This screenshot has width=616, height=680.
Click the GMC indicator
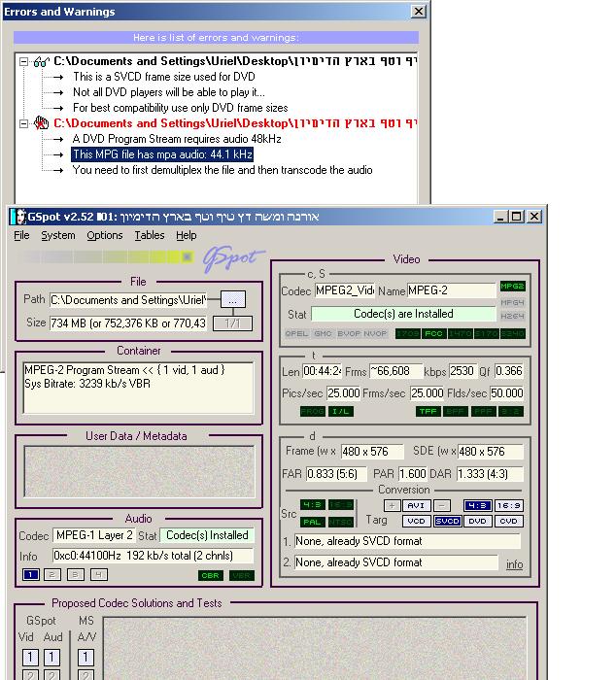323,333
